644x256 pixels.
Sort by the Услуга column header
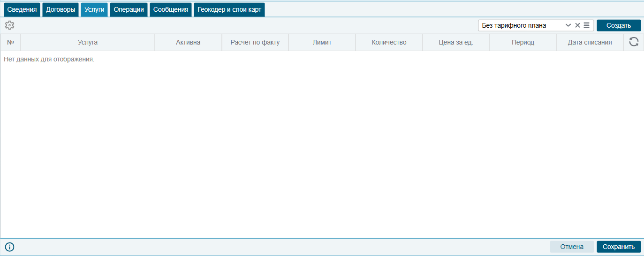88,42
